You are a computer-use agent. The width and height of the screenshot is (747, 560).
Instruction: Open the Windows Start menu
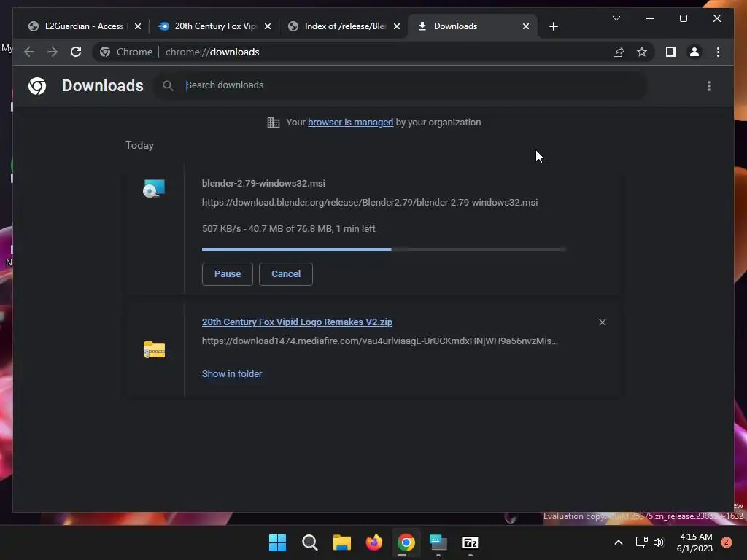point(277,542)
